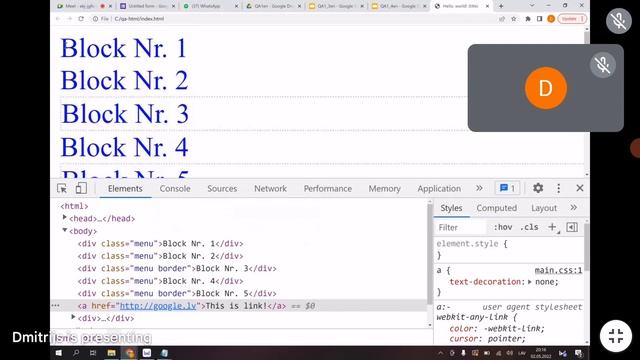Show more Styles pane tabs chevron
The height and width of the screenshot is (360, 640).
(573, 208)
